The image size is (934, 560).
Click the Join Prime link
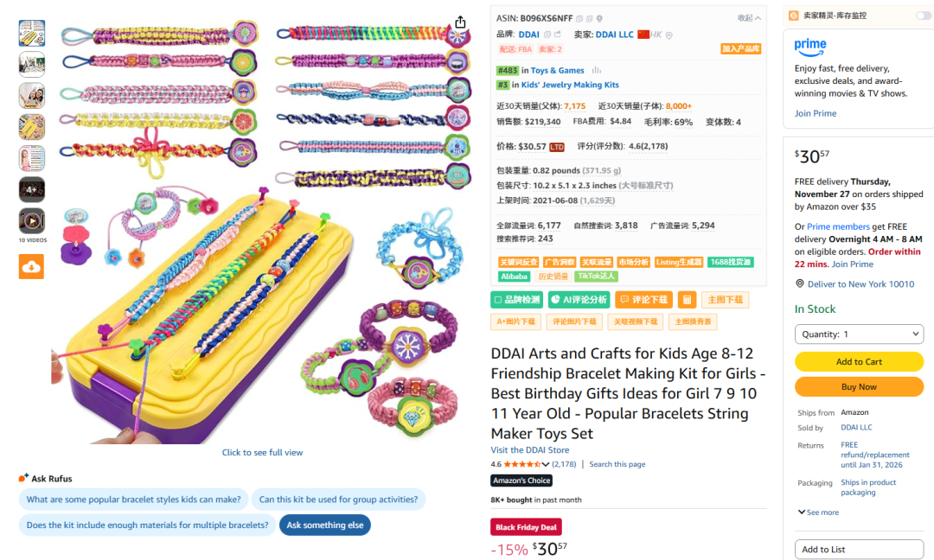tap(815, 113)
